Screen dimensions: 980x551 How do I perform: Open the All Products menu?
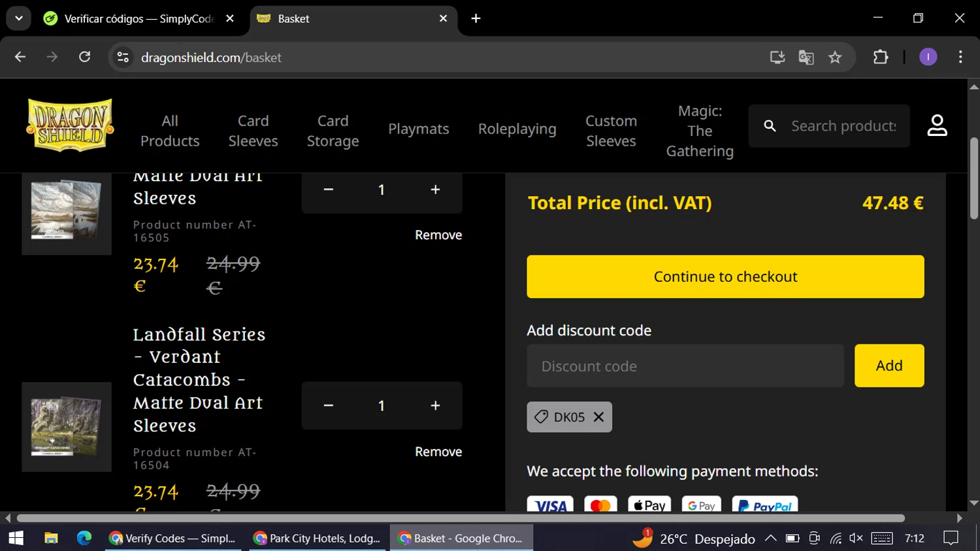(170, 131)
